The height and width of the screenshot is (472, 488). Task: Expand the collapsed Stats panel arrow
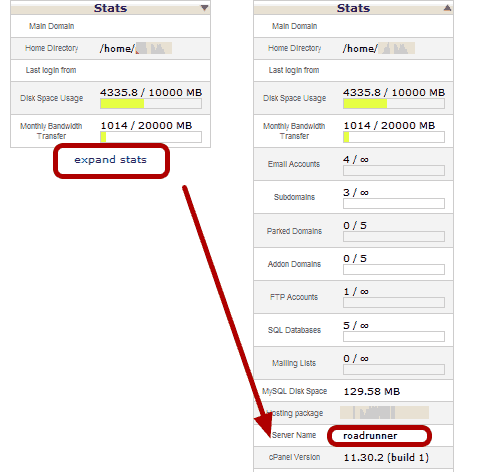(x=204, y=8)
